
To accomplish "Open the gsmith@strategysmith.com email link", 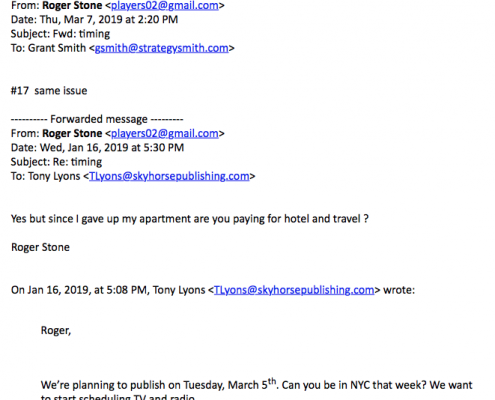I will point(162,48).
